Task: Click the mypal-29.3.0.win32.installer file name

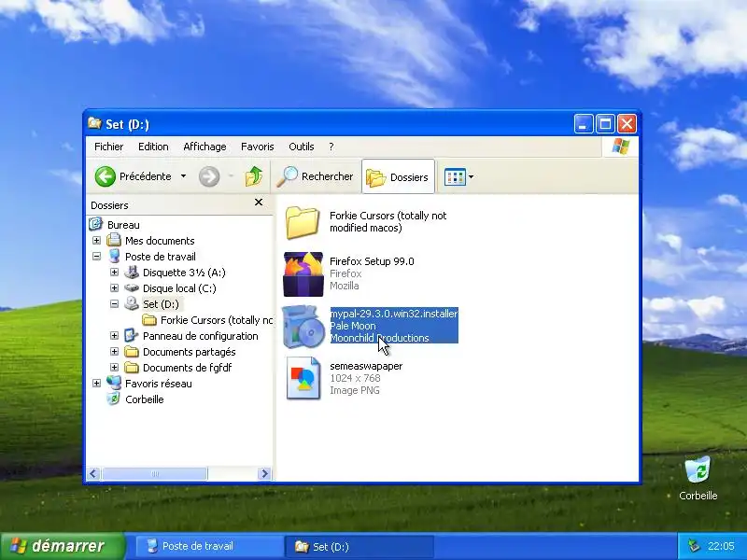Action: [394, 314]
